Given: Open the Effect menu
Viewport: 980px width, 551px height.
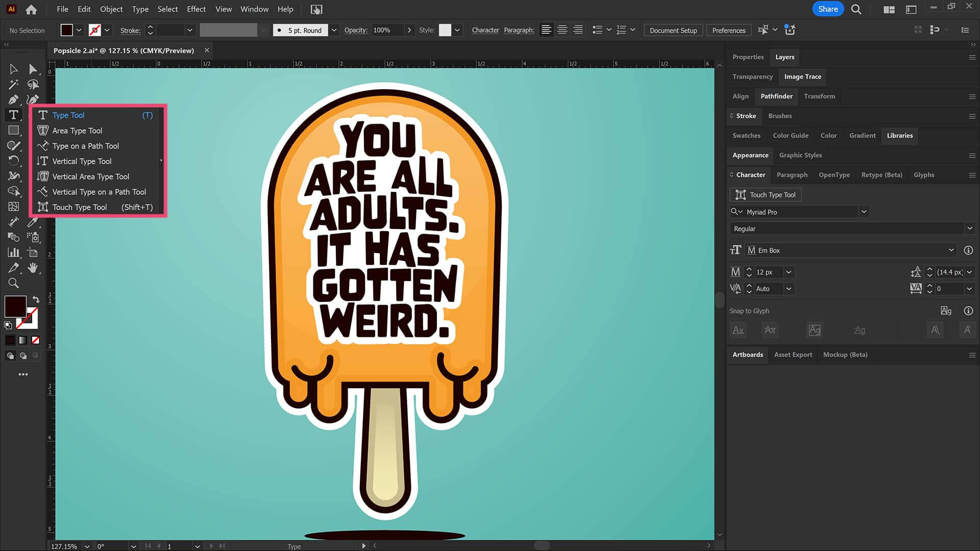Looking at the screenshot, I should 196,9.
